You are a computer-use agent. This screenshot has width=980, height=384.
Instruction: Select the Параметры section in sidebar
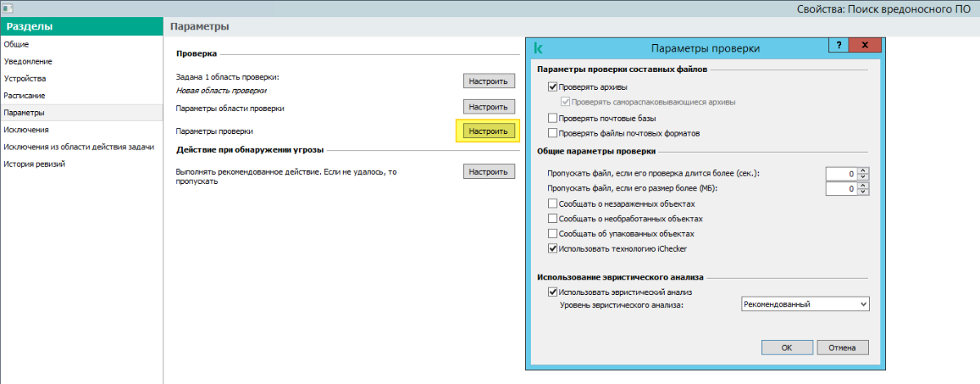coord(82,113)
